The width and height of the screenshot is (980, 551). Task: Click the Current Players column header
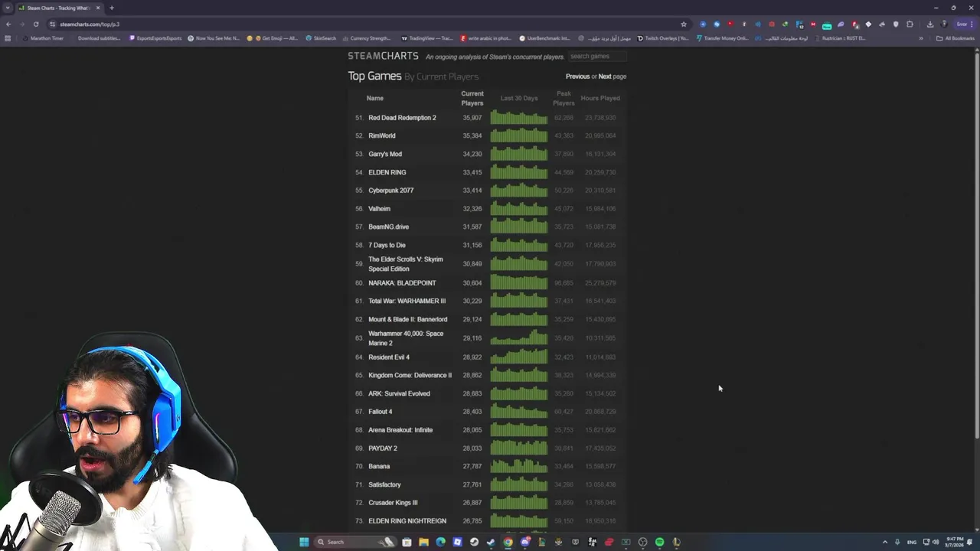pyautogui.click(x=472, y=98)
